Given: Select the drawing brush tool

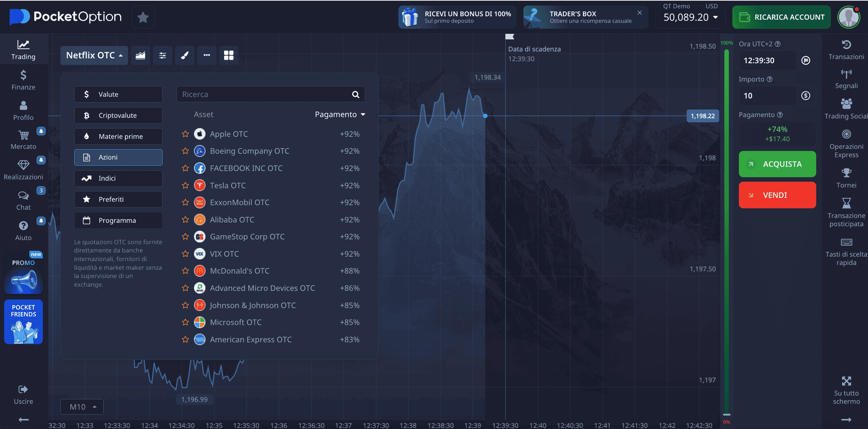Looking at the screenshot, I should 185,55.
